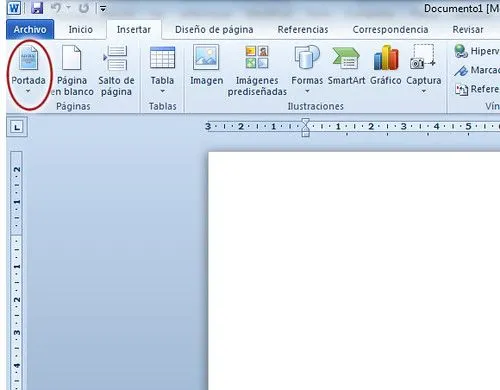500x390 pixels.
Task: Open the Diseño de página tab
Action: tap(214, 29)
